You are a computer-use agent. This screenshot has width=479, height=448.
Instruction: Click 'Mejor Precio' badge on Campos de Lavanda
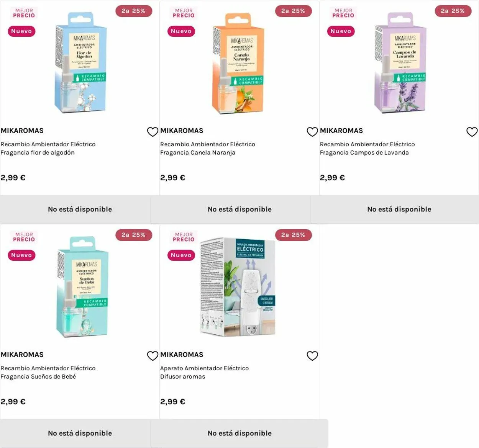point(343,13)
